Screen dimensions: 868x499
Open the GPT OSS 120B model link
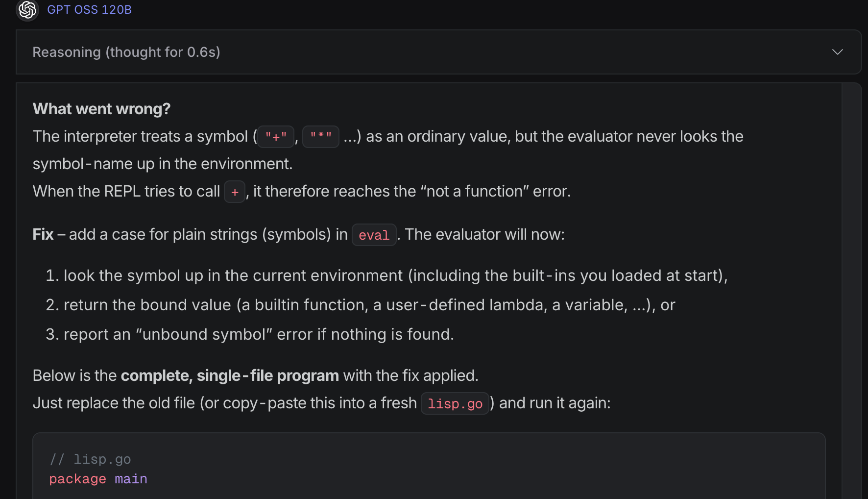pos(89,10)
